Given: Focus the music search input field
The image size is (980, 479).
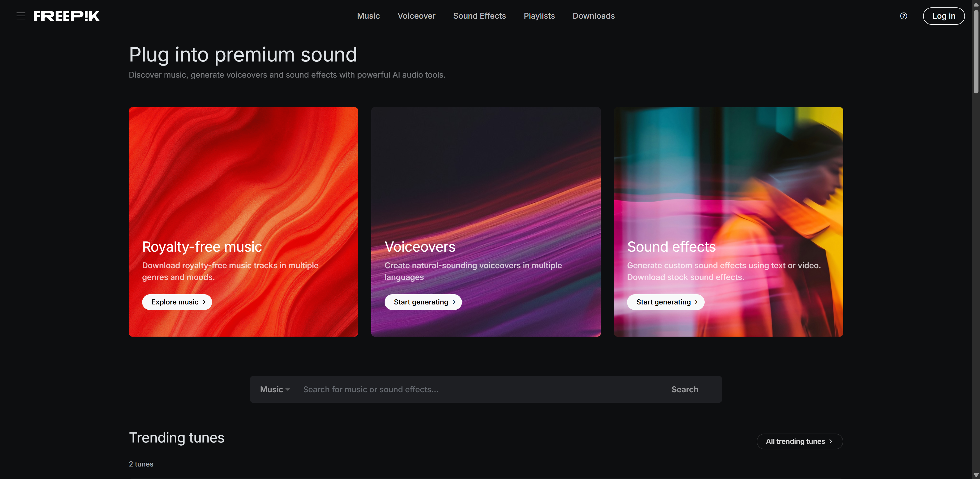Looking at the screenshot, I should pos(479,389).
